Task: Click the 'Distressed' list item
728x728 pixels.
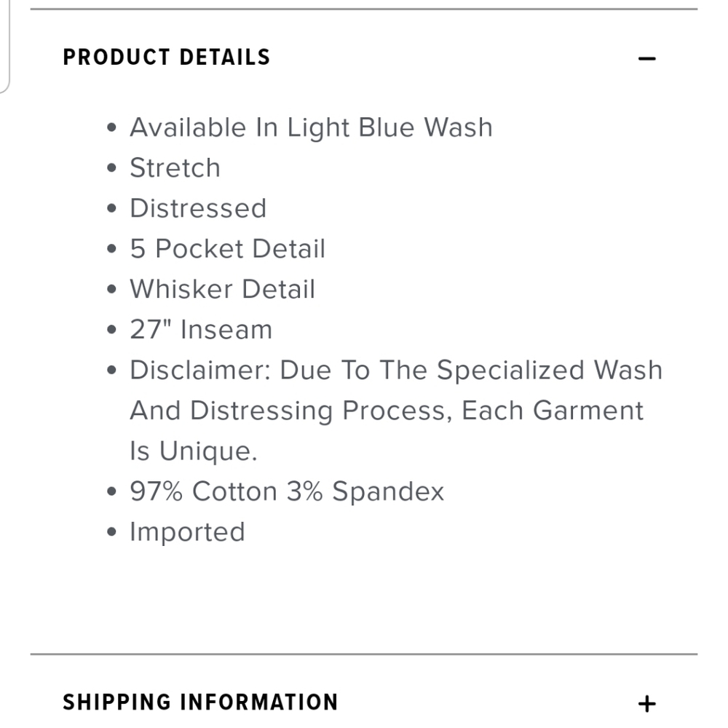Action: [198, 208]
